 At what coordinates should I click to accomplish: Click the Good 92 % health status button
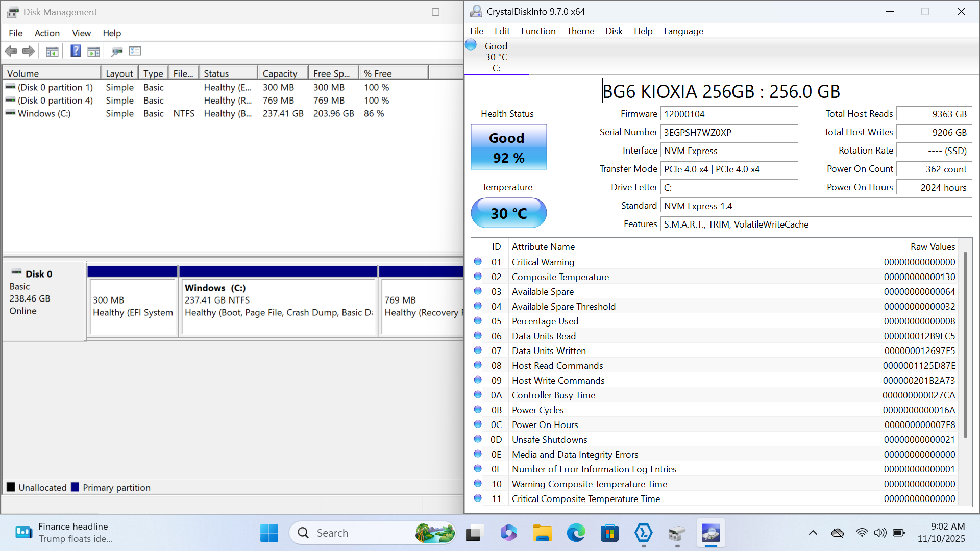[508, 147]
